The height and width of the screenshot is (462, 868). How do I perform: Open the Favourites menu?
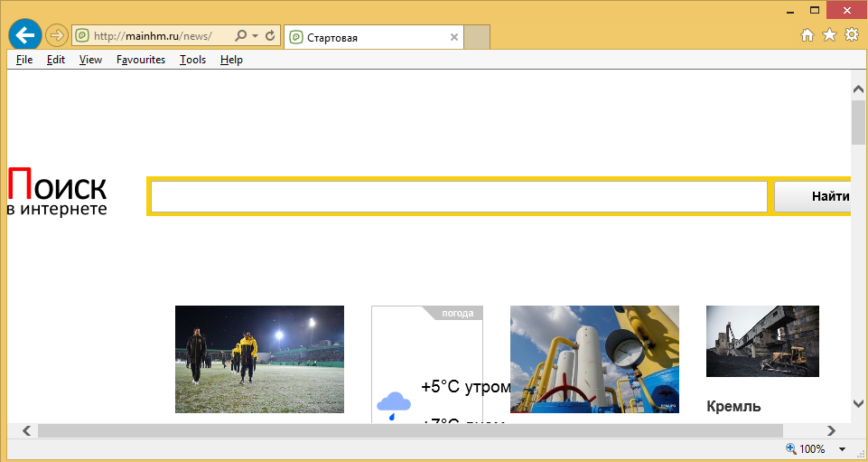coord(140,60)
